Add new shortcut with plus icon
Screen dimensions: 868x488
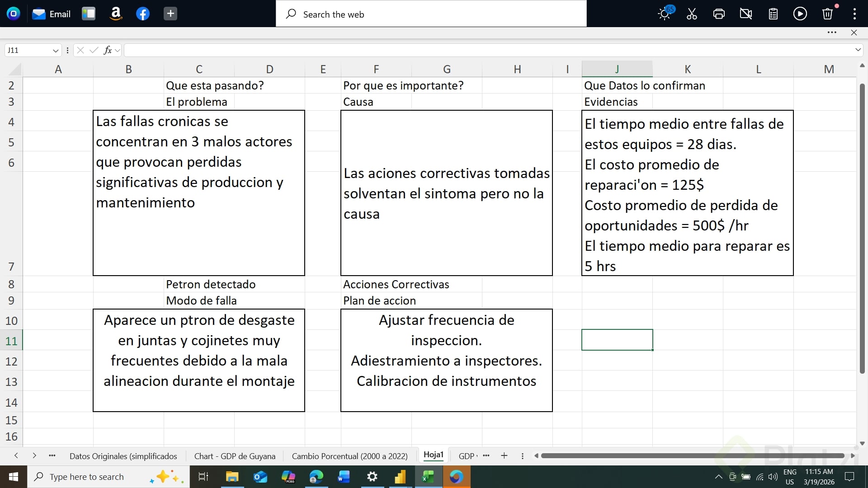pyautogui.click(x=170, y=14)
